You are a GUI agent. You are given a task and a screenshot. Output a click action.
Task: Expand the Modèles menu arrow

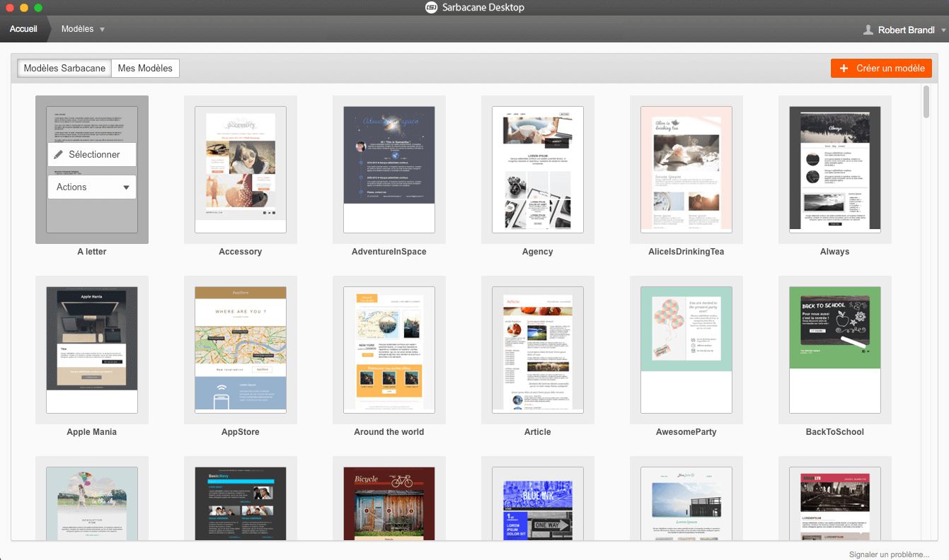pyautogui.click(x=103, y=30)
